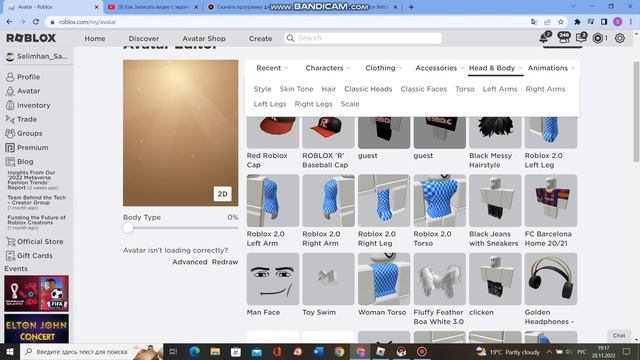Click the Robux hexagon icon
This screenshot has width=640, height=360.
click(598, 38)
